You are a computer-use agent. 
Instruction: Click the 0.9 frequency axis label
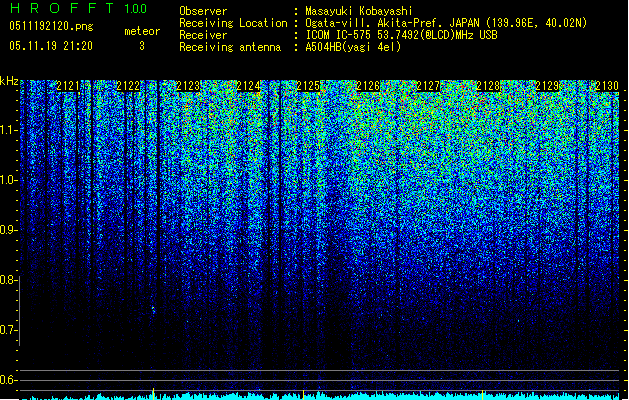coord(9,230)
